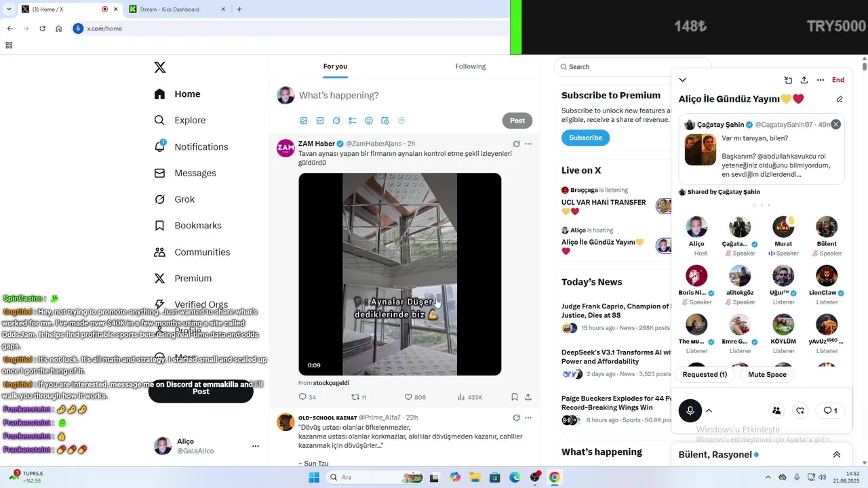Open Bookmarks from the sidebar
The height and width of the screenshot is (488, 868).
tap(188, 226)
